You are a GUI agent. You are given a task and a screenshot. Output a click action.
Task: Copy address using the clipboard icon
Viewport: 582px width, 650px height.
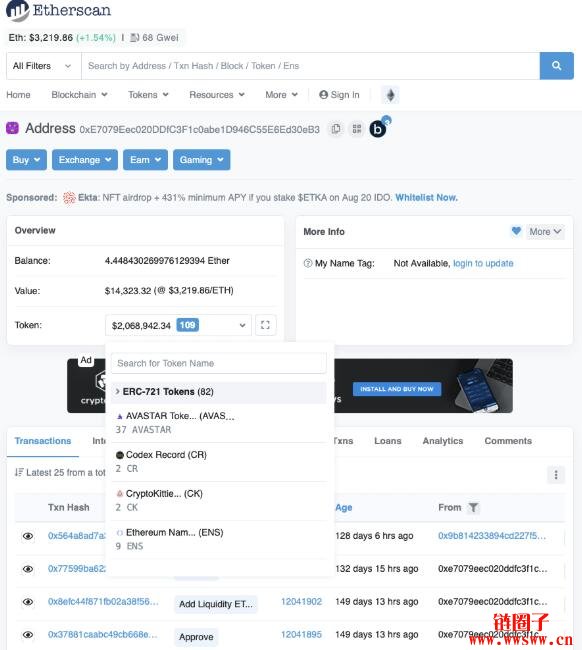336,129
